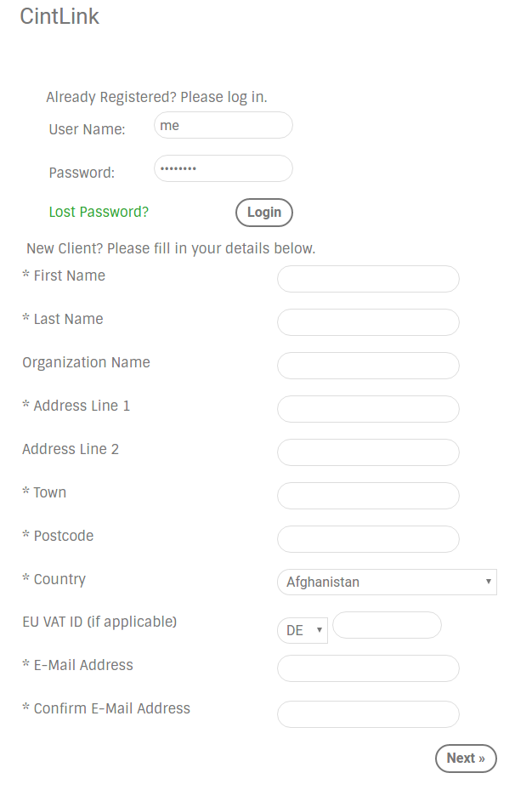Open the Country dropdown showing Afghanistan
The width and height of the screenshot is (532, 790).
coord(386,583)
